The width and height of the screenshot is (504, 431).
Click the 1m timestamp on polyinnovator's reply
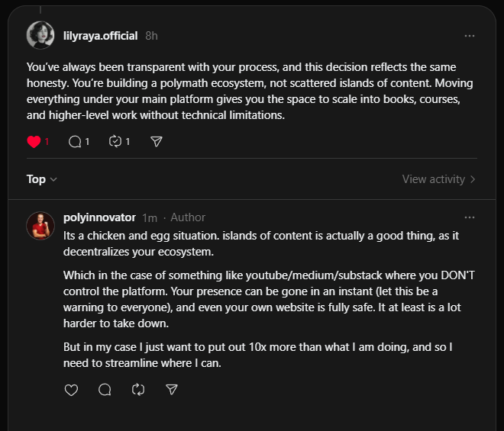[x=150, y=217]
